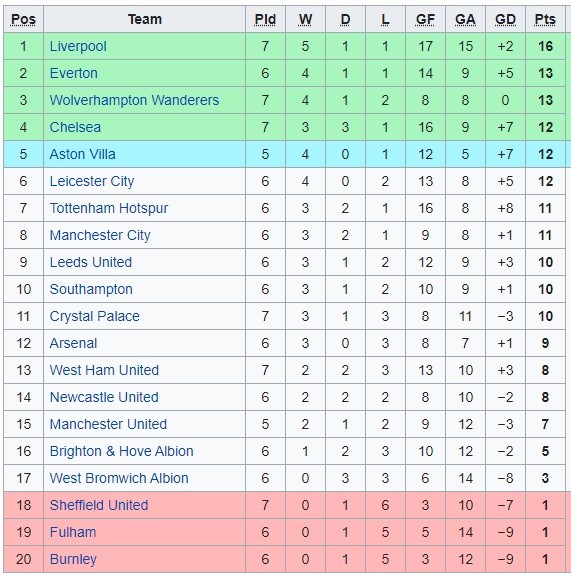Click the Pts column header abbreviation
Image resolution: width=571 pixels, height=580 pixels.
coord(545,19)
